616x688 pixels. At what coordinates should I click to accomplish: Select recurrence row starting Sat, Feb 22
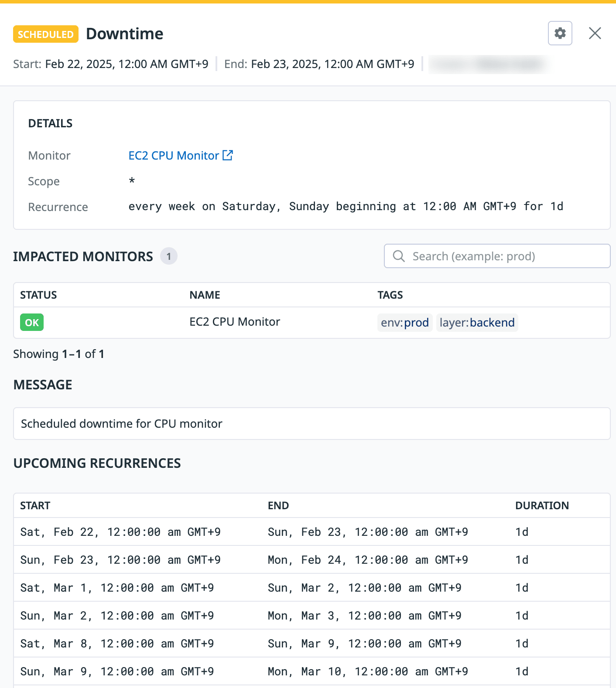click(x=312, y=532)
